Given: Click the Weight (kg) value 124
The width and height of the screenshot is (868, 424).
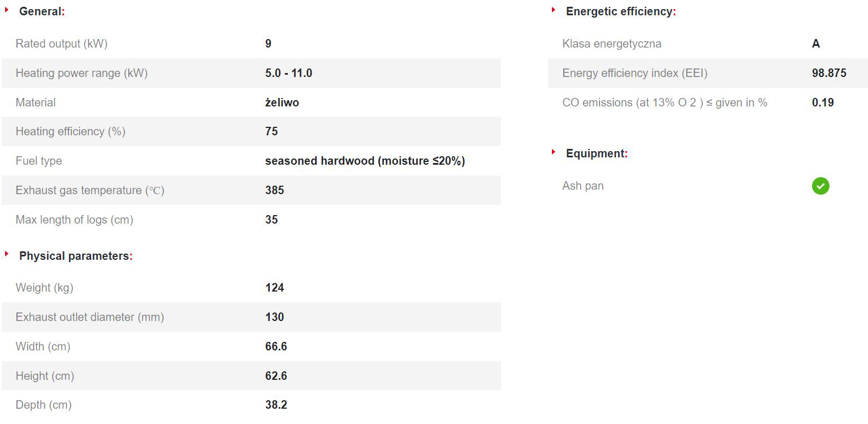Looking at the screenshot, I should click(275, 288).
